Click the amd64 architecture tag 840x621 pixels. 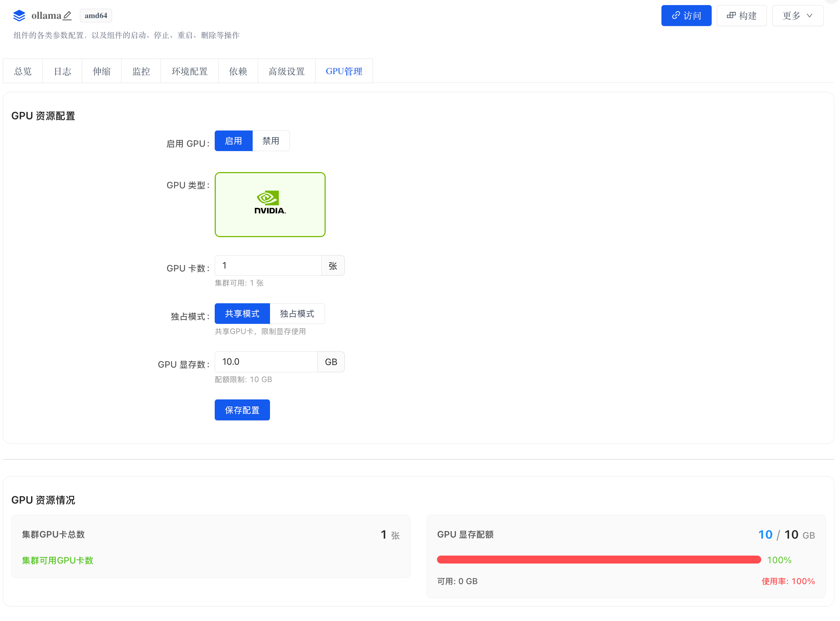point(96,16)
